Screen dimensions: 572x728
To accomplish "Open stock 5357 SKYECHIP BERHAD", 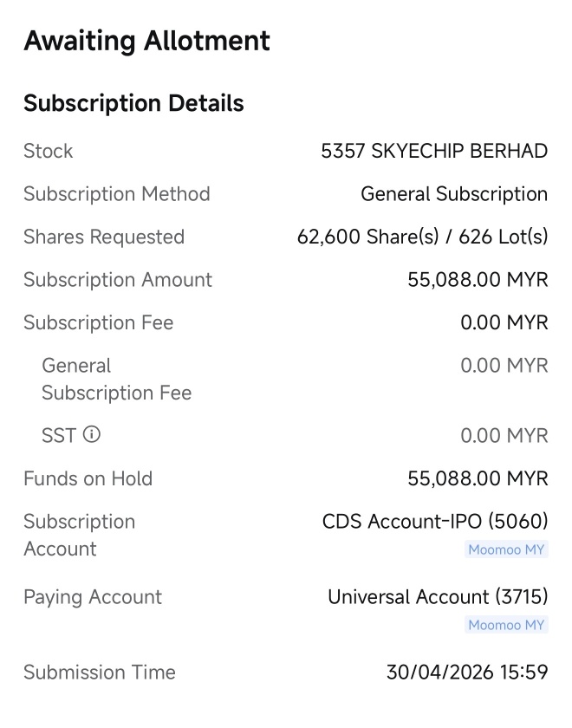I will (x=434, y=151).
